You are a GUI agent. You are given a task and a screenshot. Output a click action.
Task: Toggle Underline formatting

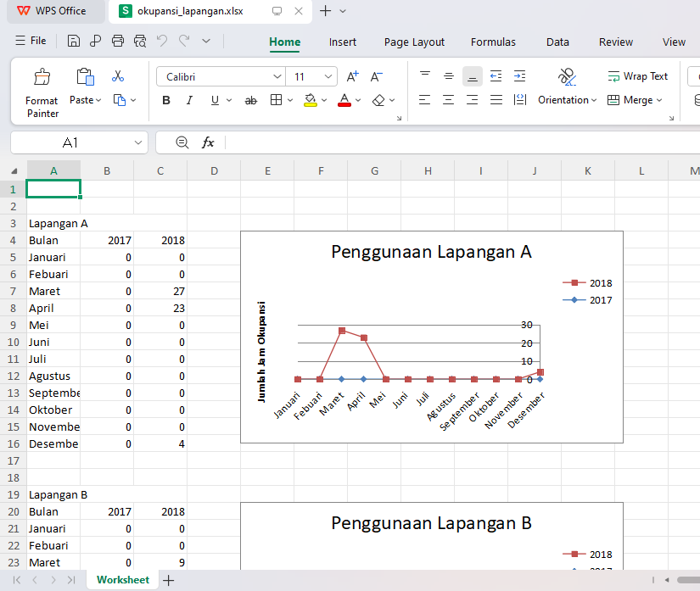tap(215, 100)
